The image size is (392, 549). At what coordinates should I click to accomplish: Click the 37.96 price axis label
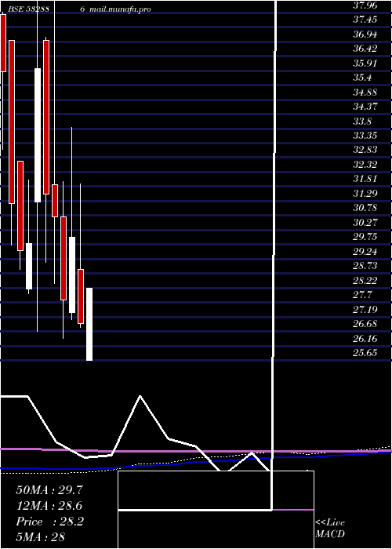tap(365, 5)
